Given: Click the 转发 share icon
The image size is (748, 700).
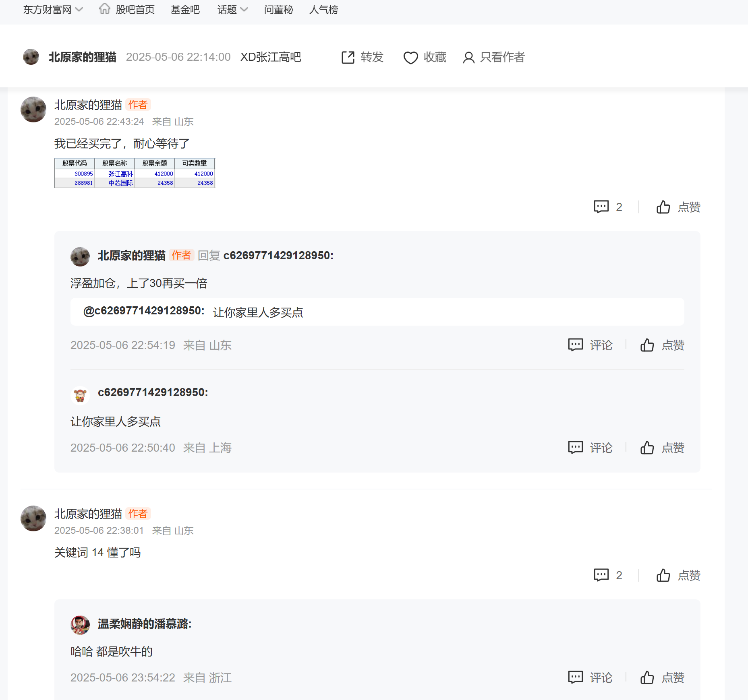Looking at the screenshot, I should [348, 58].
